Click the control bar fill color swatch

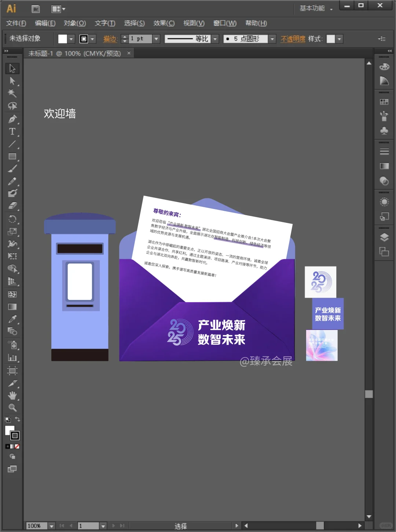point(63,39)
